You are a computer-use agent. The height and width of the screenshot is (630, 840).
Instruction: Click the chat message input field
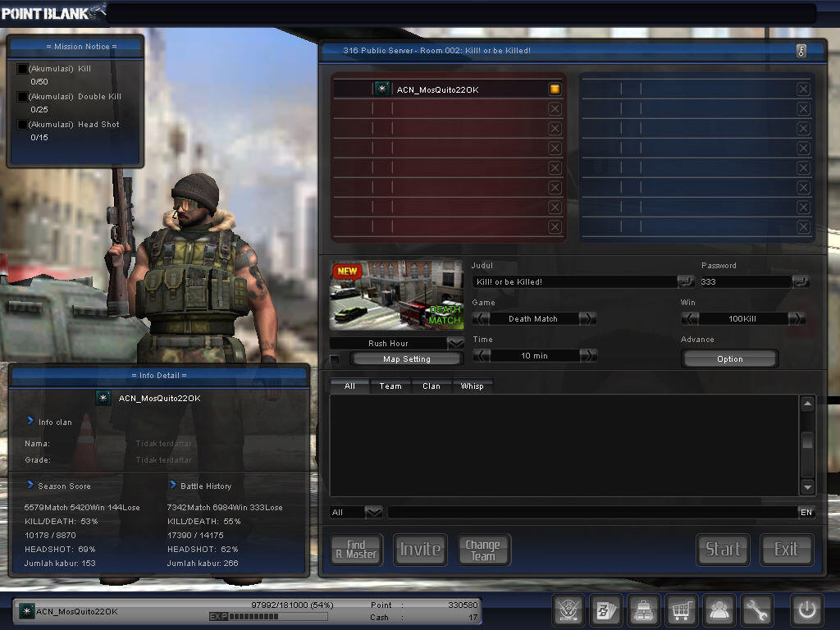(x=592, y=513)
